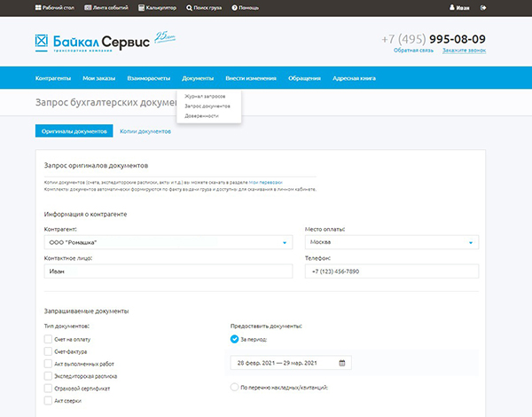Click Запрашиваемые документы heading

(x=87, y=311)
